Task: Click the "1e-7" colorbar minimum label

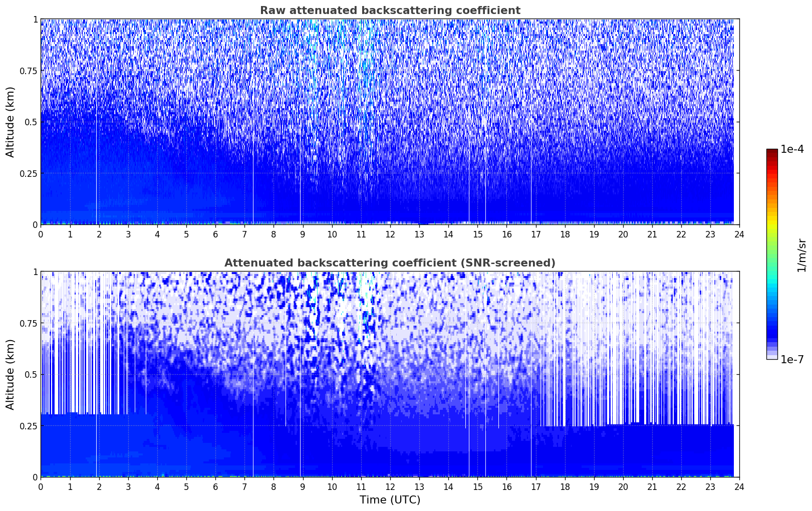Action: click(792, 359)
